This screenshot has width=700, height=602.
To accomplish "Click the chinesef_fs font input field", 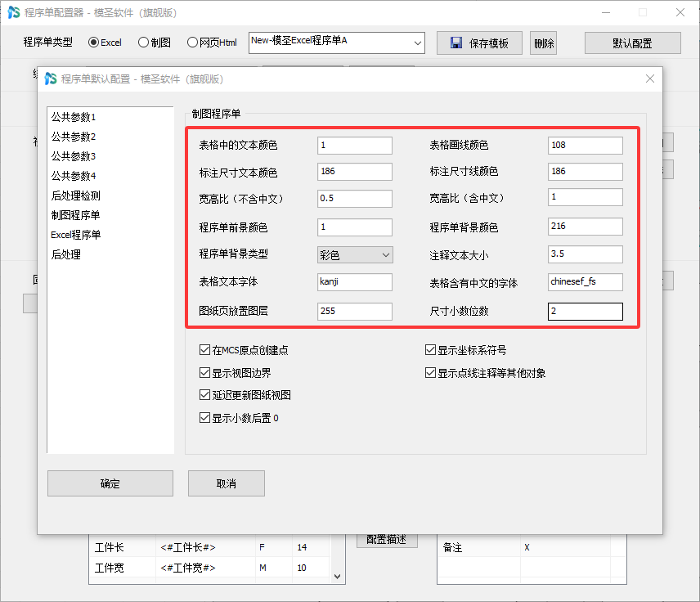I will click(x=586, y=282).
